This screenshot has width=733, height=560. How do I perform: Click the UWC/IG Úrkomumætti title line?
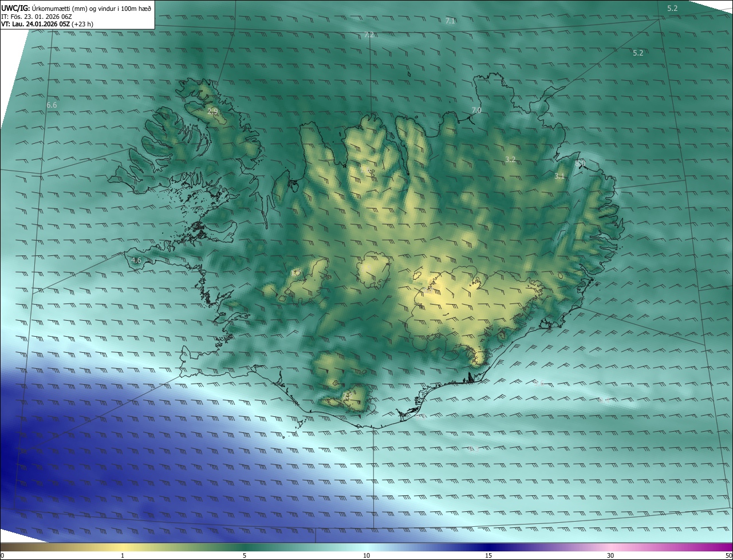(x=77, y=8)
